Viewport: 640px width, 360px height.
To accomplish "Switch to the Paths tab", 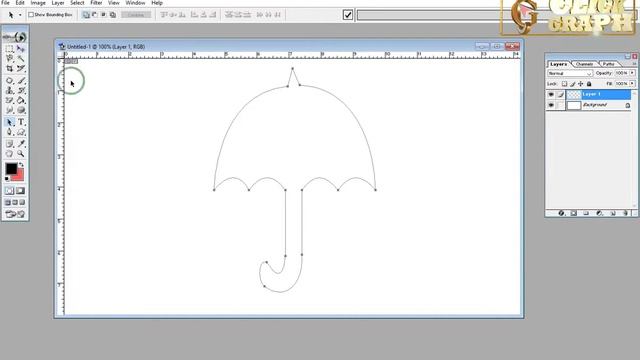I will click(x=608, y=64).
